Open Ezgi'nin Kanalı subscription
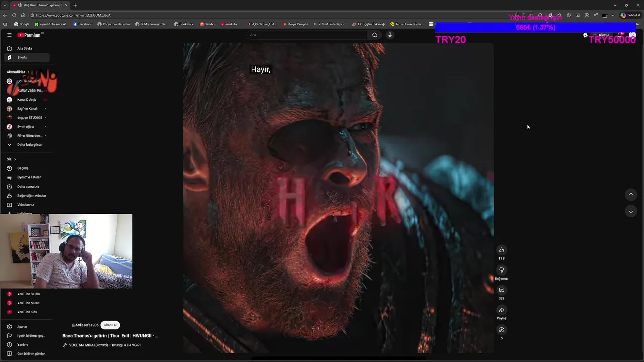The width and height of the screenshot is (644, 362). pyautogui.click(x=26, y=109)
